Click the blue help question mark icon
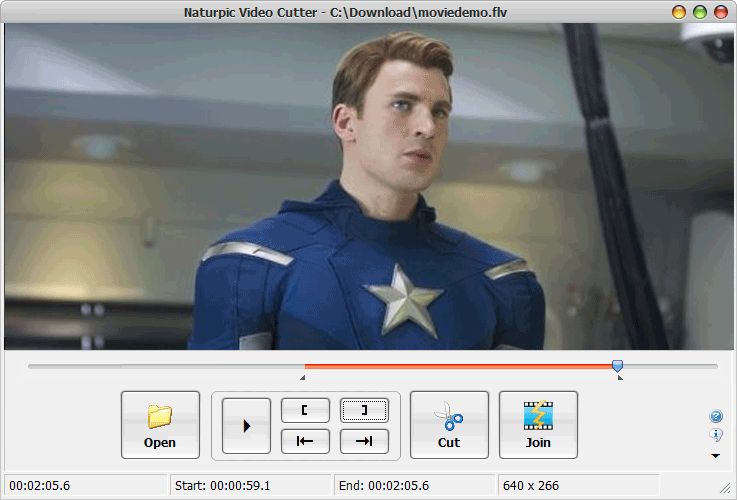Image resolution: width=737 pixels, height=500 pixels. pos(715,416)
